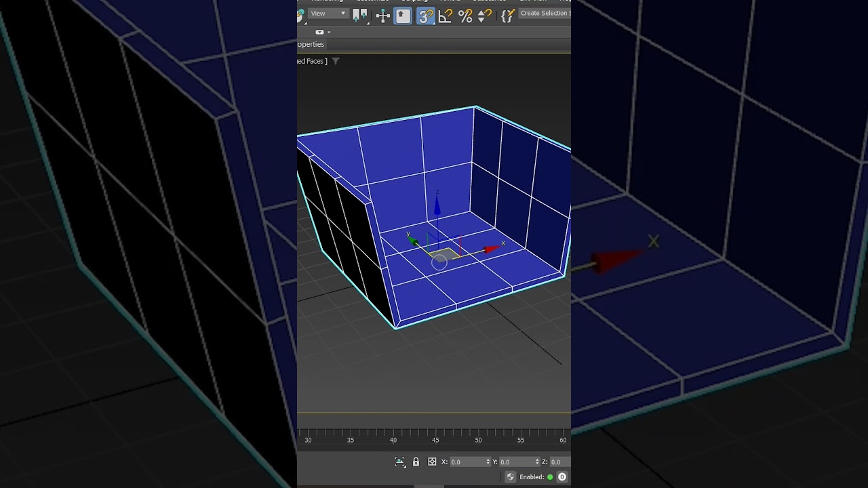Click the Create Selection Set field
The height and width of the screenshot is (488, 868).
(x=545, y=14)
